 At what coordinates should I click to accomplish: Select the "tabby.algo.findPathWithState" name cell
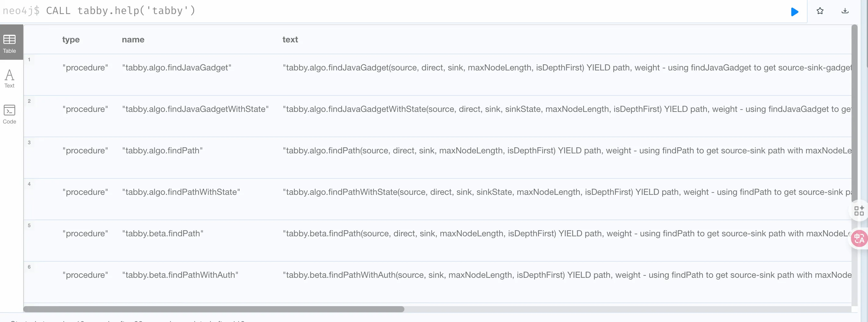pyautogui.click(x=181, y=192)
